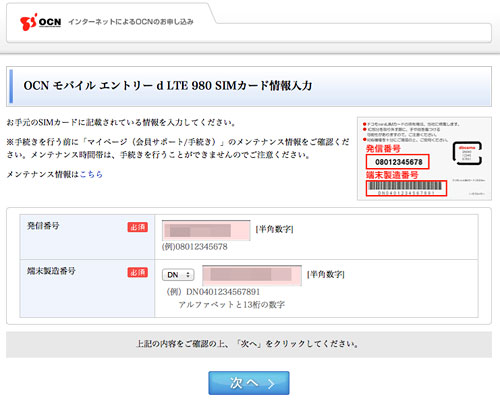Click the 発信番号 row label
This screenshot has width=500, height=405.
click(43, 226)
